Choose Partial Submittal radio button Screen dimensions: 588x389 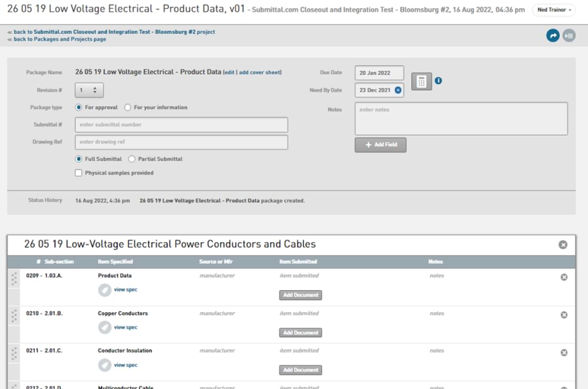[x=132, y=159]
